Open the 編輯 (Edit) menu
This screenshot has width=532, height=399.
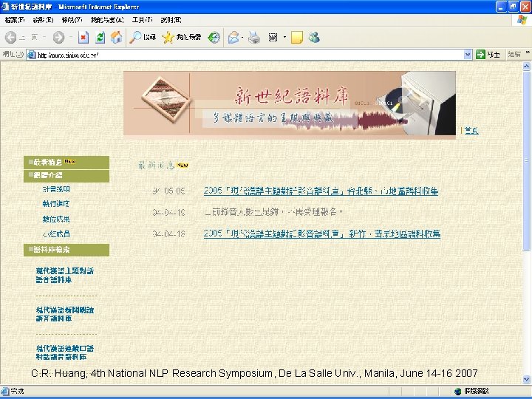pos(43,20)
